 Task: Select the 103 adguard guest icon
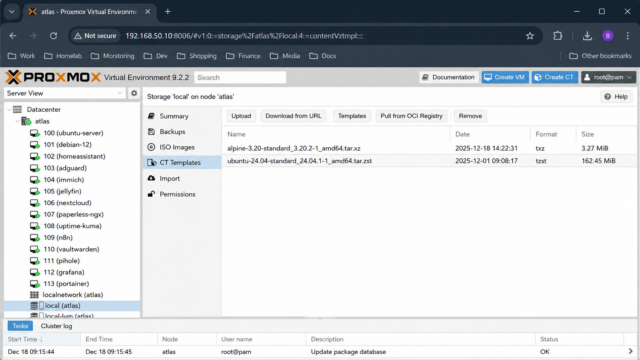(35, 168)
